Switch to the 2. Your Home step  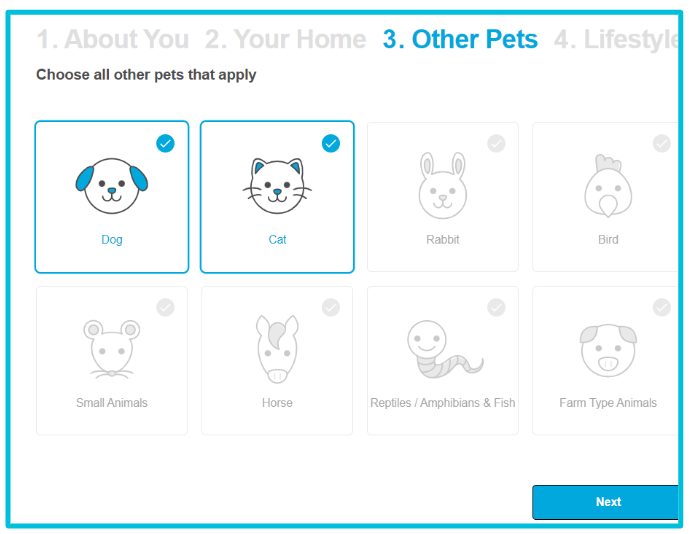coord(285,40)
